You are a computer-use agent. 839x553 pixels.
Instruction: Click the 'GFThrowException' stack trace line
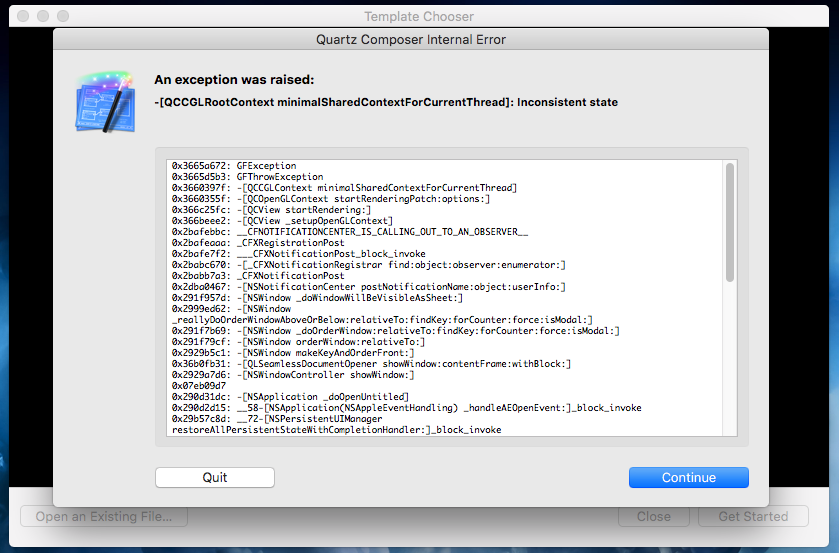pyautogui.click(x=247, y=177)
